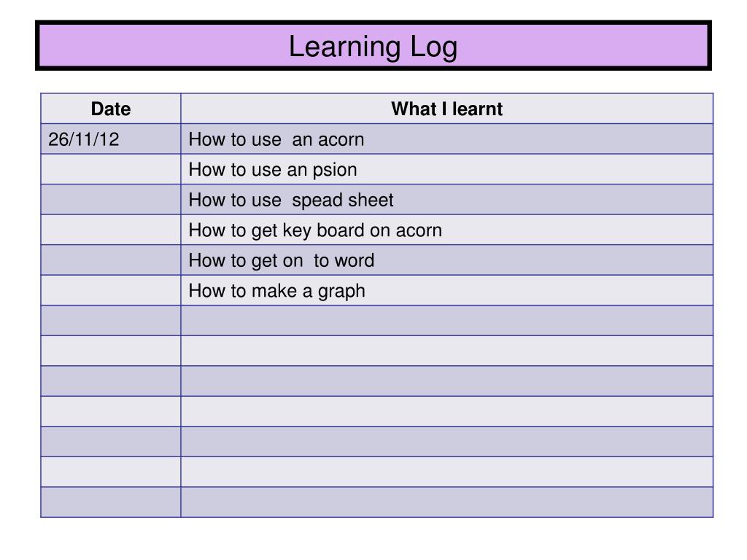This screenshot has width=747, height=560.
Task: Click the blank learnt cell below 'How to make a graph'
Action: 447,321
